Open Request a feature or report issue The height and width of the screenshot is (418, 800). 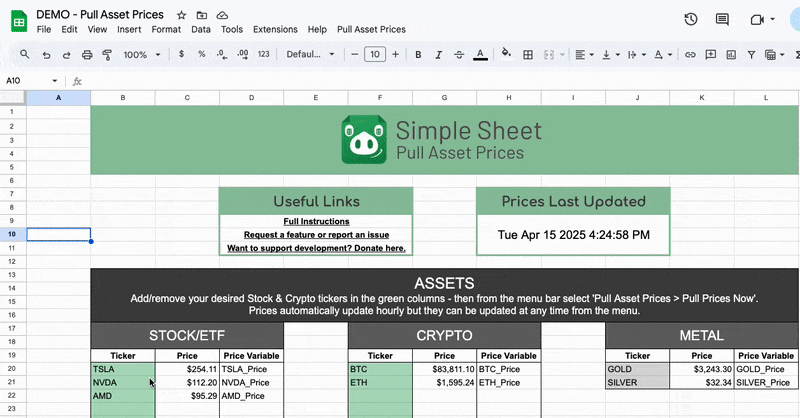pos(316,235)
